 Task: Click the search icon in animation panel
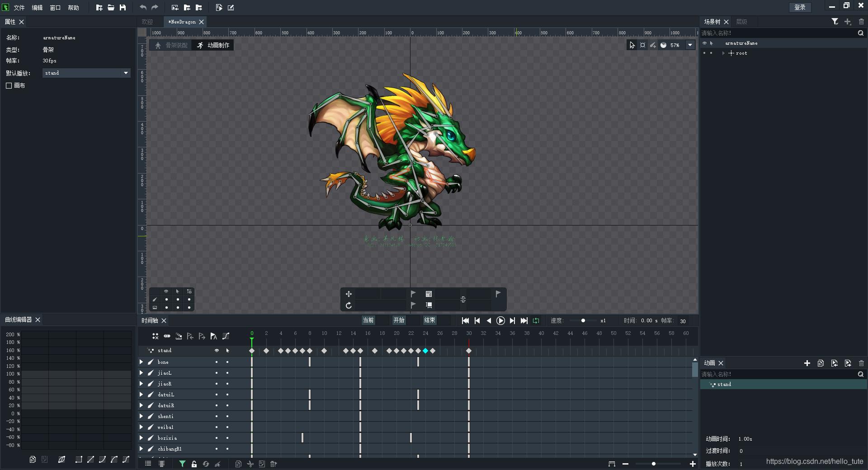tap(860, 374)
